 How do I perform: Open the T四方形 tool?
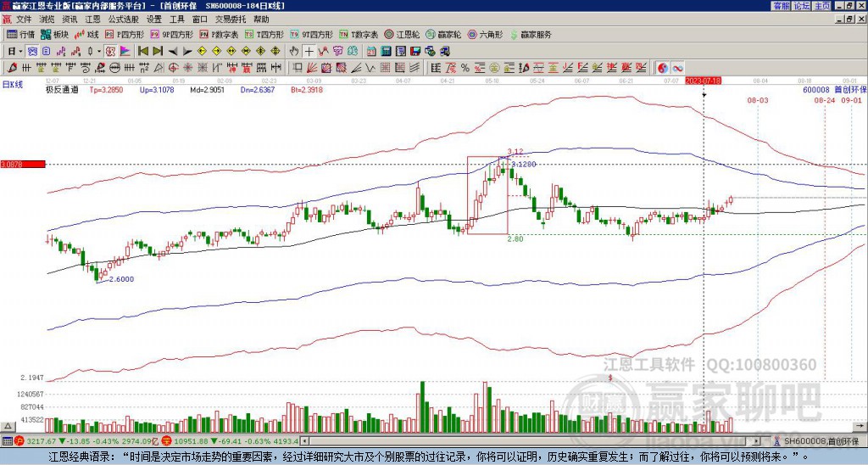pyautogui.click(x=264, y=34)
